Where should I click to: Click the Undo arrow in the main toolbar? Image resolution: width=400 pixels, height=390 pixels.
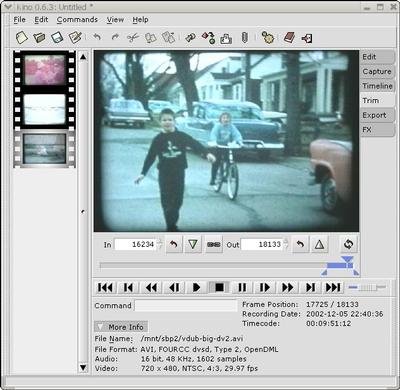(97, 37)
